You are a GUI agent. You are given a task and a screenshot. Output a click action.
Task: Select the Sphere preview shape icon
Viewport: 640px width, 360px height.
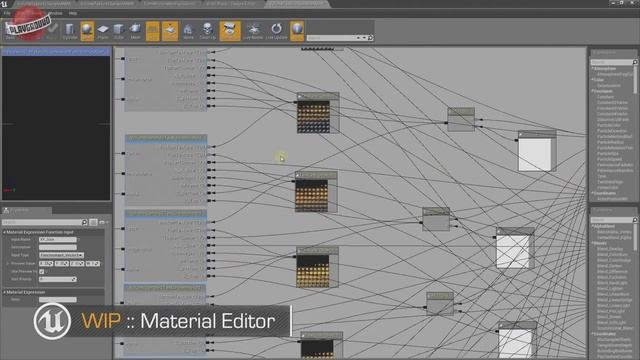87,31
